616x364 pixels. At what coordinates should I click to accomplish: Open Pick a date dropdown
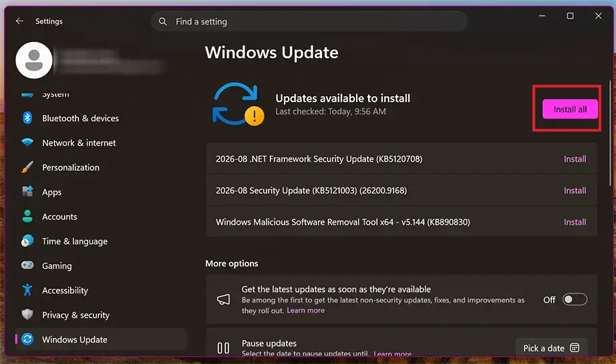(551, 348)
